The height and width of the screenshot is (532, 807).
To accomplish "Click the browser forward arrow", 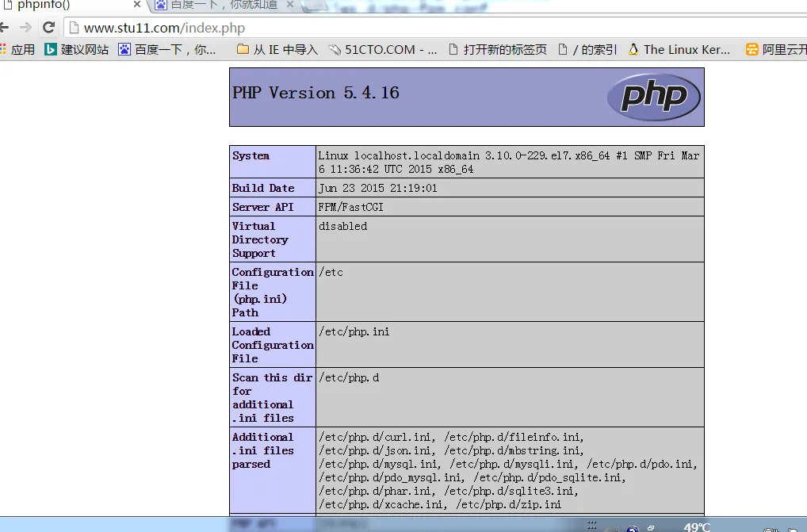I will tap(25, 28).
